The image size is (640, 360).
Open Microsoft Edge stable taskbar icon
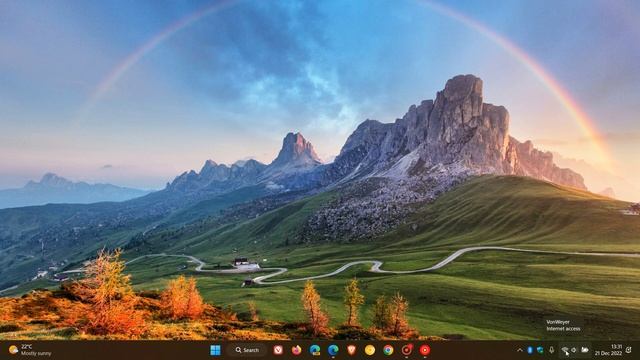pos(333,350)
